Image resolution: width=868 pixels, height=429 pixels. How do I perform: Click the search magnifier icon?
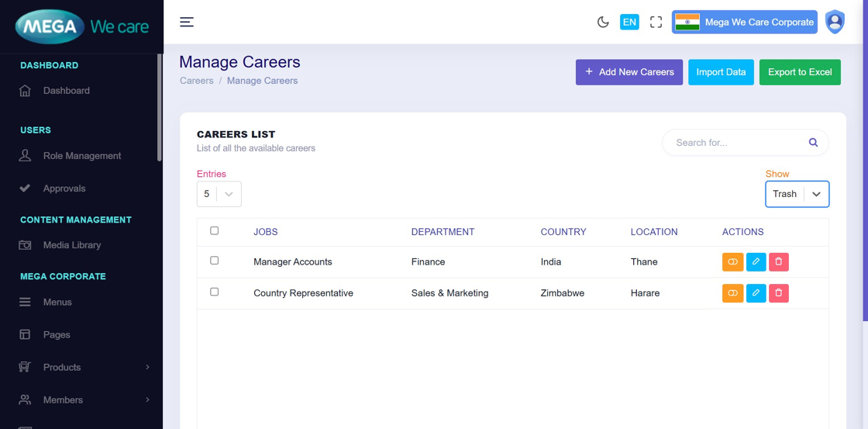[813, 143]
